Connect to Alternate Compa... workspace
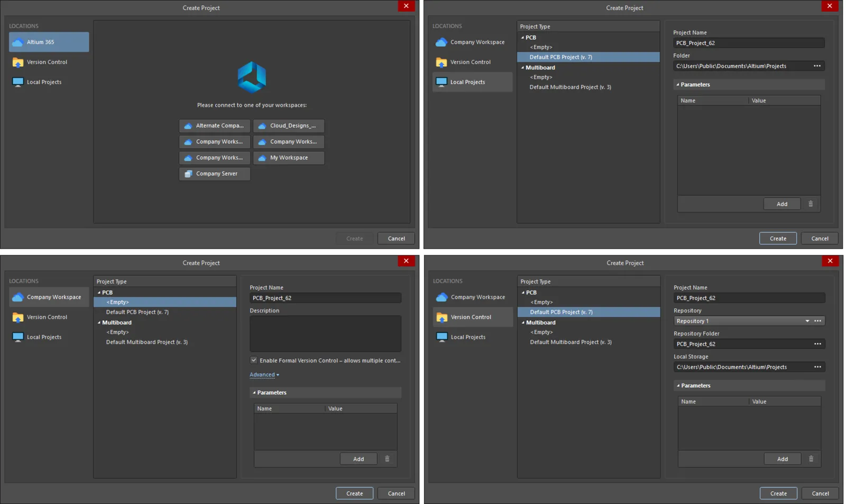 [x=214, y=126]
